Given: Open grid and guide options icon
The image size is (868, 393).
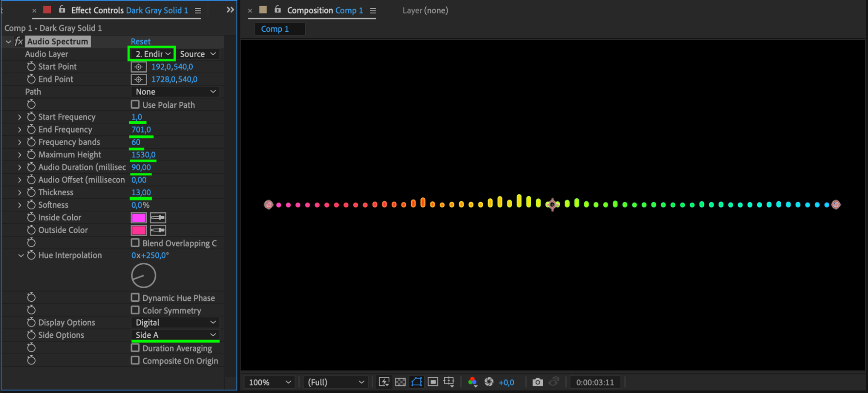Looking at the screenshot, I should pyautogui.click(x=449, y=382).
